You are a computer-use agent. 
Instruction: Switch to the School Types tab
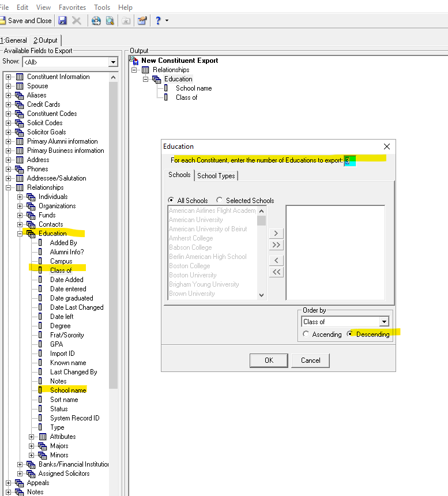pyautogui.click(x=216, y=176)
